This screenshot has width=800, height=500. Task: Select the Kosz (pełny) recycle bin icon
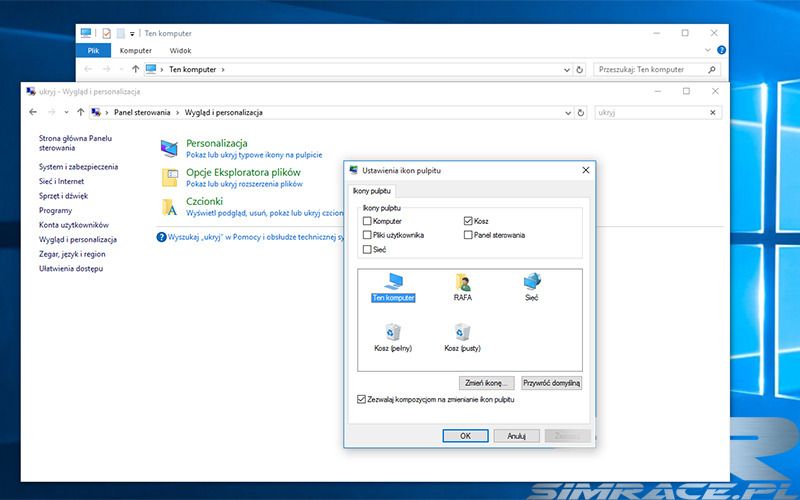pos(392,332)
